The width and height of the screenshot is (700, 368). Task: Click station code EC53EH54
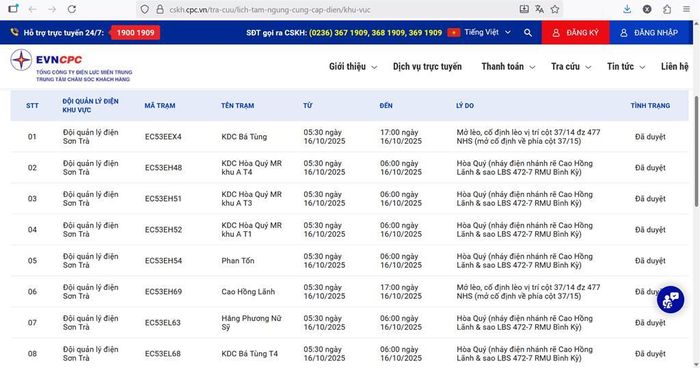pyautogui.click(x=163, y=261)
